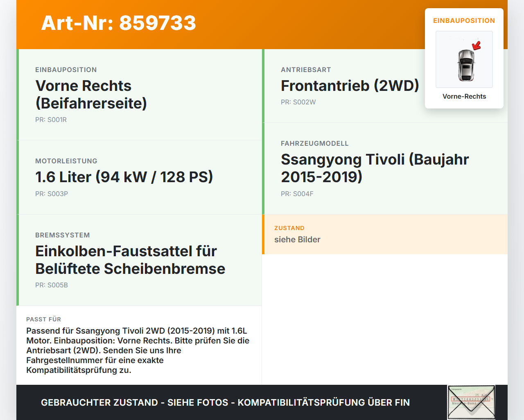Click the grey EINBAUPOSITION label above Vorne Rechts
Image resolution: width=524 pixels, height=420 pixels.
[66, 70]
